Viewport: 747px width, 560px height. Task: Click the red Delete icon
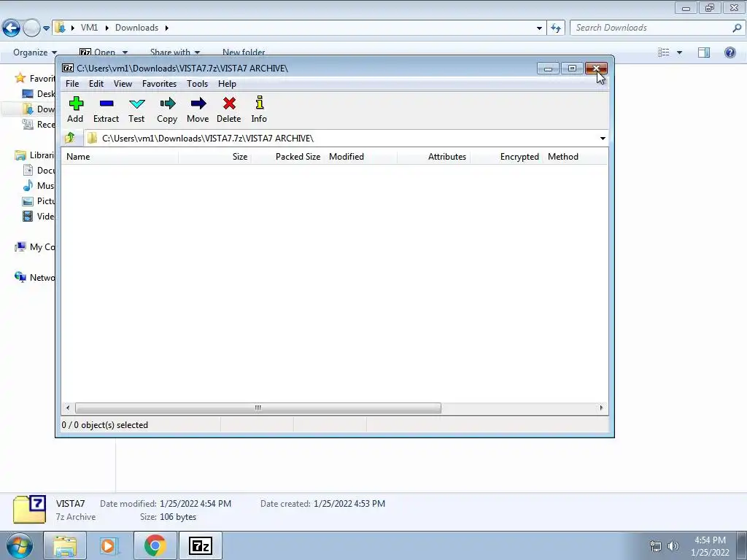[x=228, y=109]
